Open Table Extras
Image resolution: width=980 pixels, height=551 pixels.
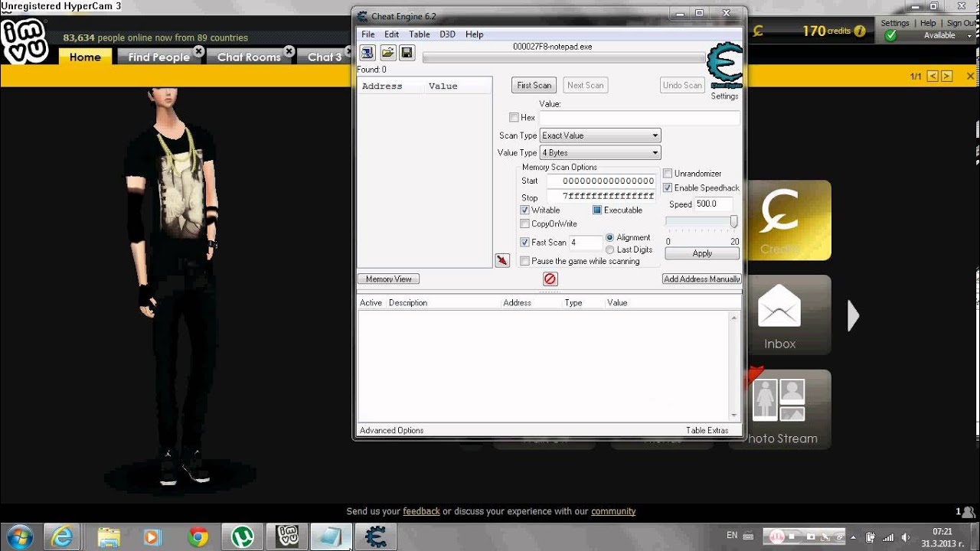point(707,430)
